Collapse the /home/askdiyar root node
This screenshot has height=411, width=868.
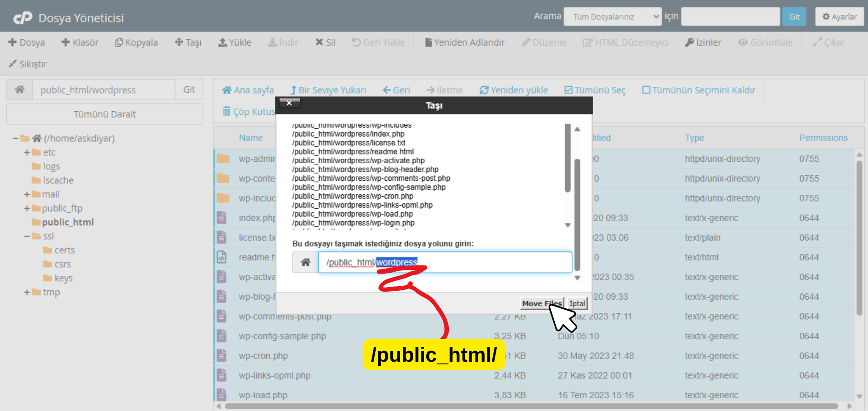15,138
